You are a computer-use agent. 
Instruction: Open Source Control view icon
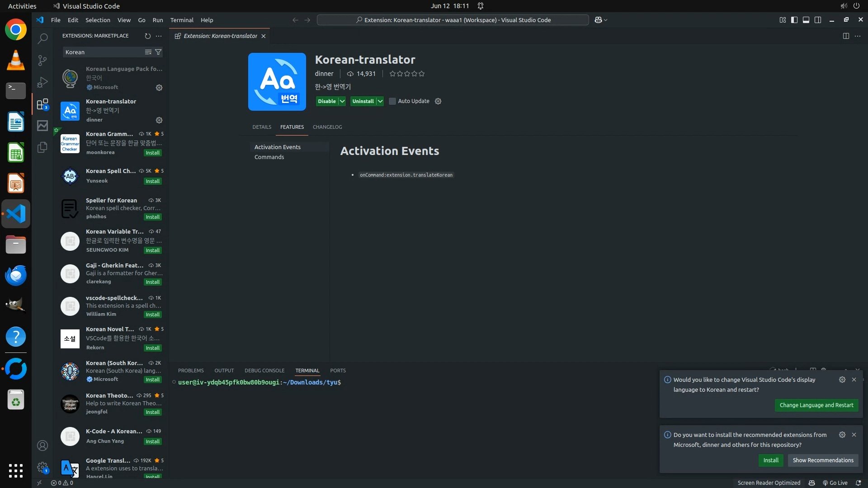point(42,61)
